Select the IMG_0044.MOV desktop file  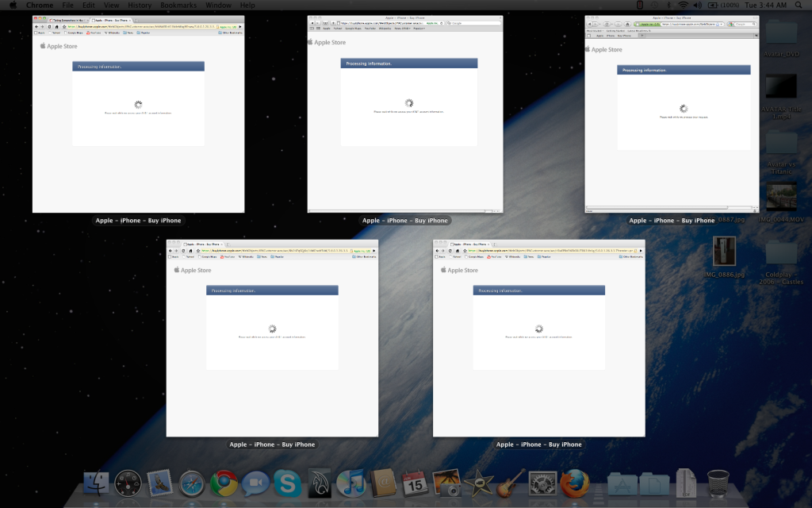click(x=781, y=202)
